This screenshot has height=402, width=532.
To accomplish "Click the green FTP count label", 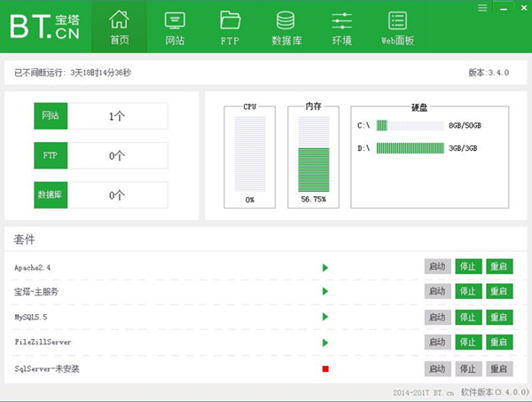I will point(51,155).
